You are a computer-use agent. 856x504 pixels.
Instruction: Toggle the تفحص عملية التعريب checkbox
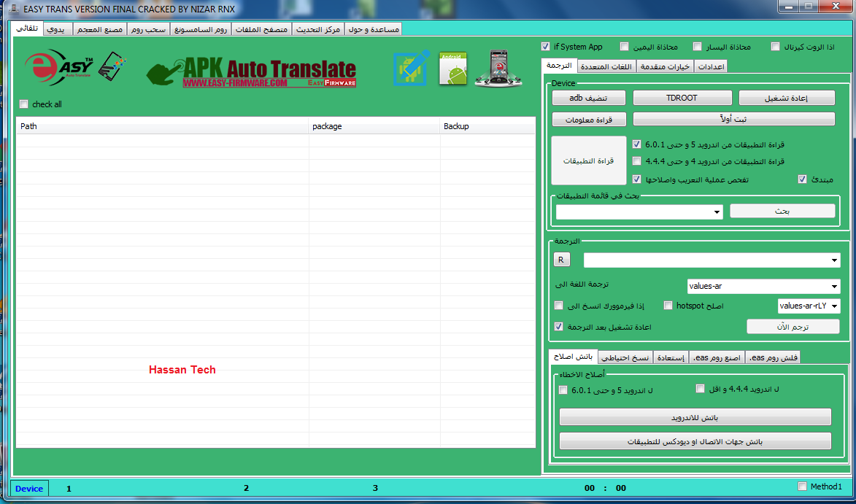(x=636, y=179)
